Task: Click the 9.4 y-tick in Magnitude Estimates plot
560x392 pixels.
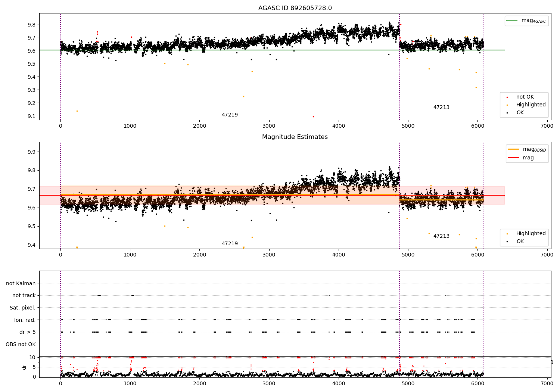Action: 31,245
